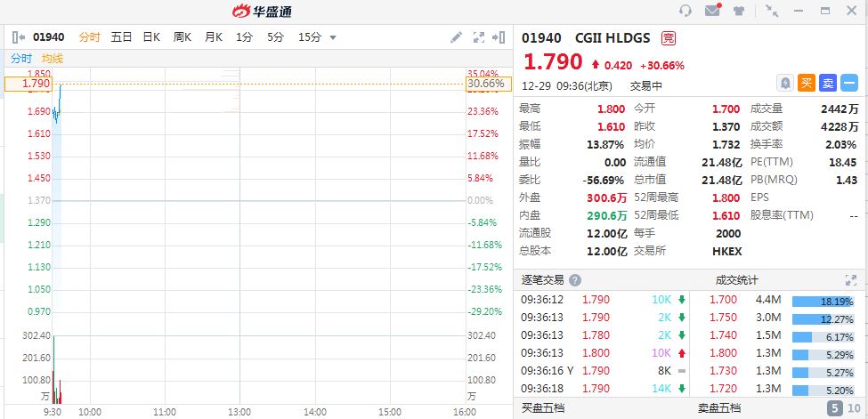Click the pencil drawing tool icon

coord(457,37)
